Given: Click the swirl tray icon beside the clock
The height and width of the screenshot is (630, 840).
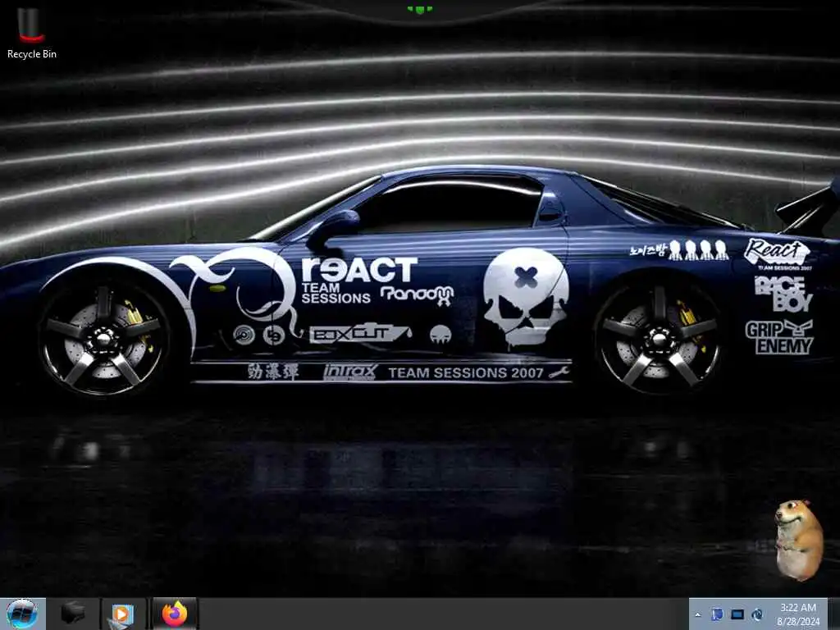Looking at the screenshot, I should 757,614.
